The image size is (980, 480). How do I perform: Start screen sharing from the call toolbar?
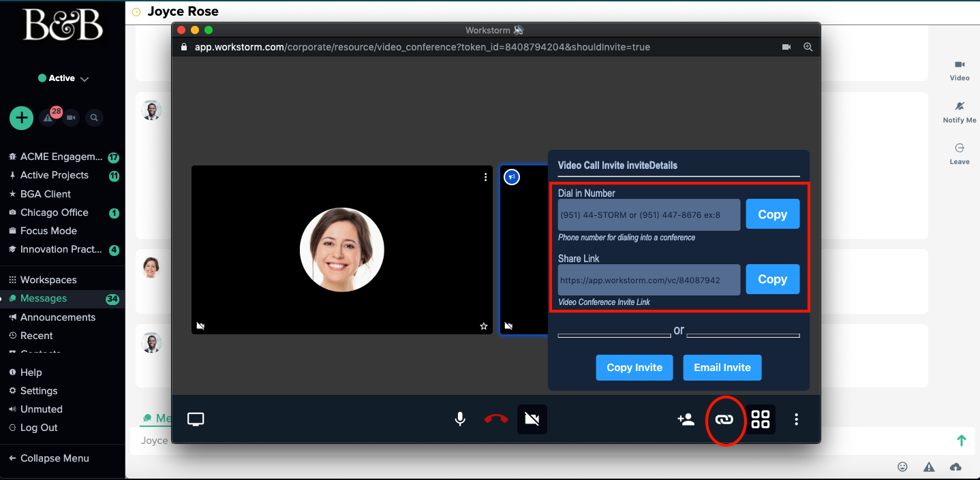click(196, 419)
